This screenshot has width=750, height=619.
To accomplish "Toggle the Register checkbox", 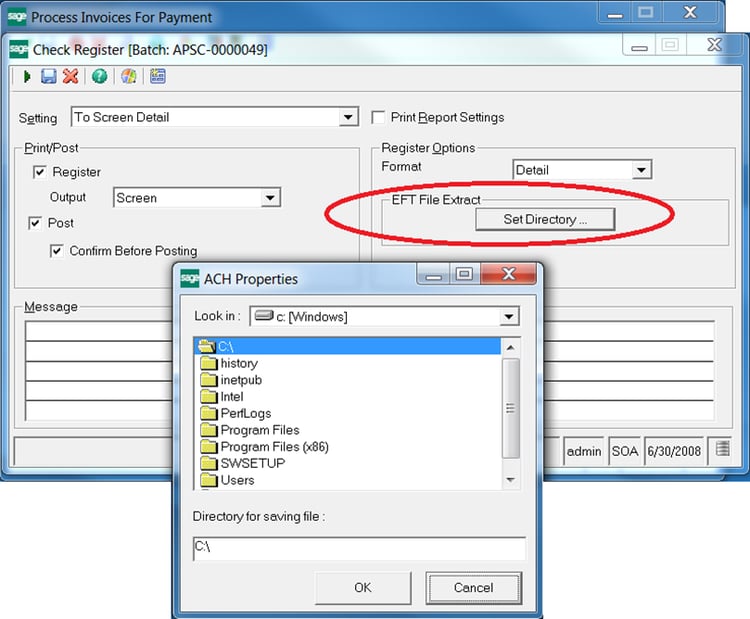I will (40, 172).
